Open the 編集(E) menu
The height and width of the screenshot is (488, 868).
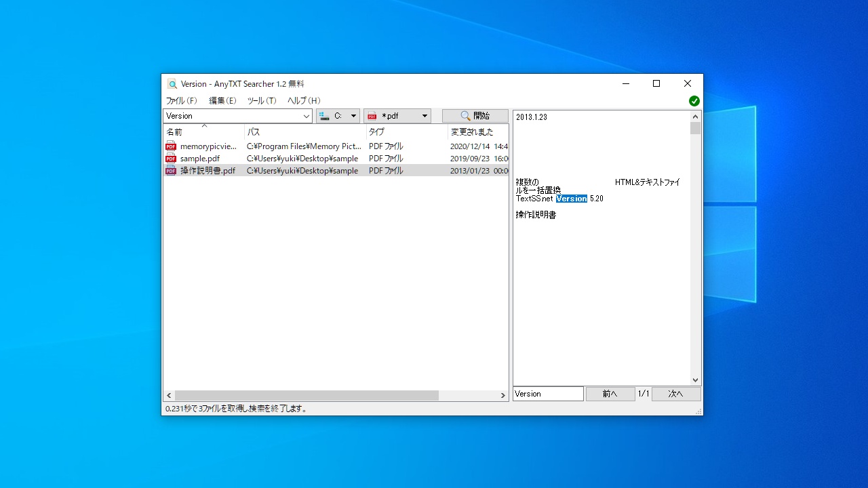222,101
